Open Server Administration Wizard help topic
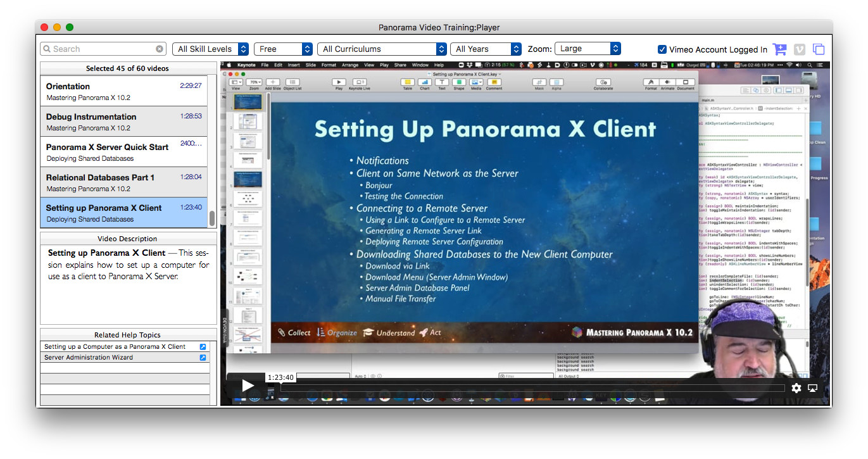The image size is (868, 459). tap(89, 358)
